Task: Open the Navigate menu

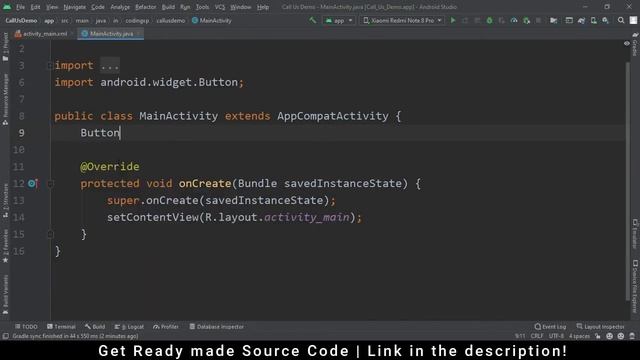Action: (75, 7)
